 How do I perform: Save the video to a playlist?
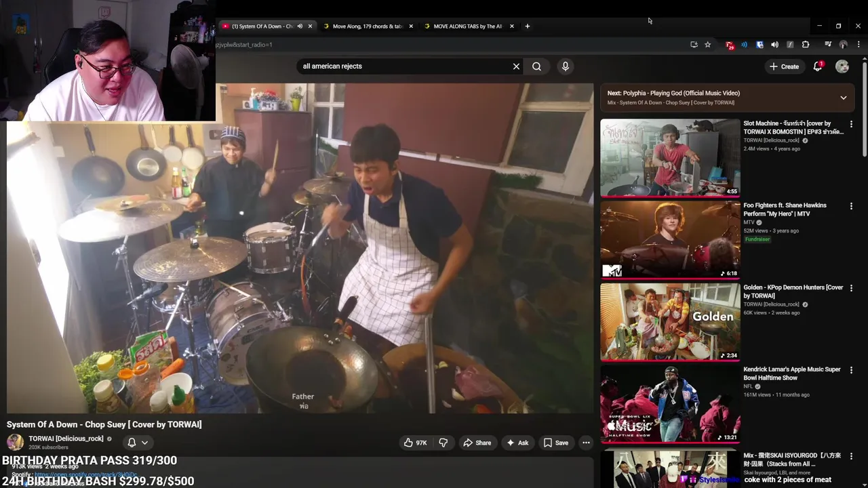(x=556, y=443)
